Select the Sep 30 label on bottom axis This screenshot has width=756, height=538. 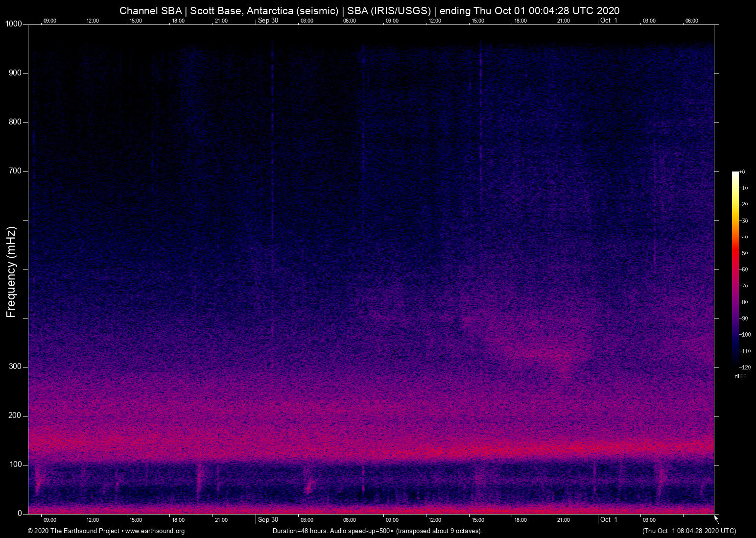pyautogui.click(x=268, y=520)
